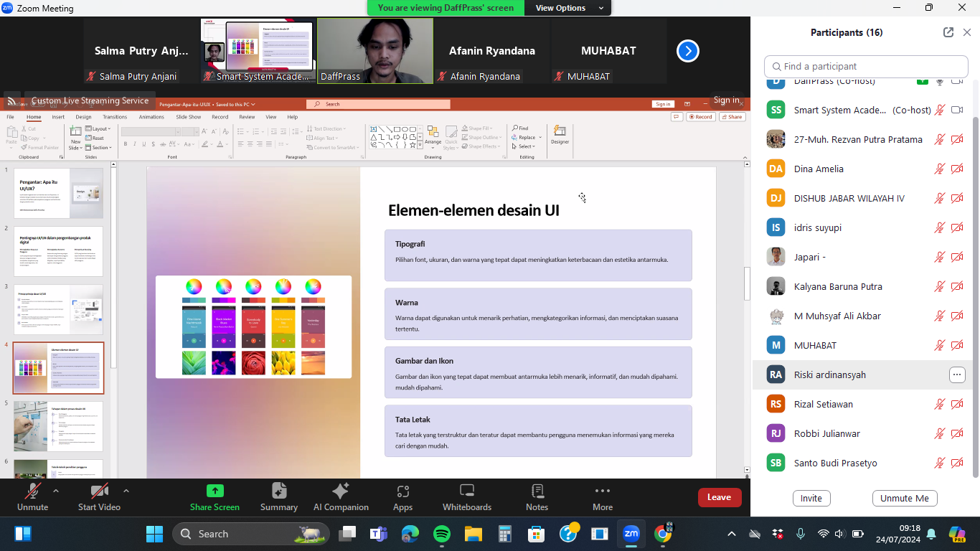Click the Share button in PowerPoint
Screen dimensions: 980x551
[732, 116]
